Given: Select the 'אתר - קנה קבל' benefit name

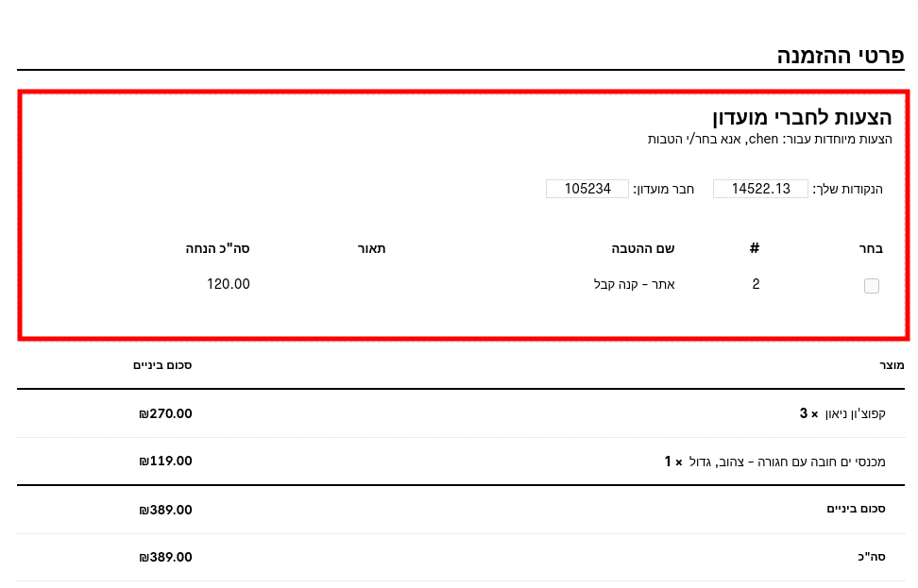Looking at the screenshot, I should click(x=634, y=284).
